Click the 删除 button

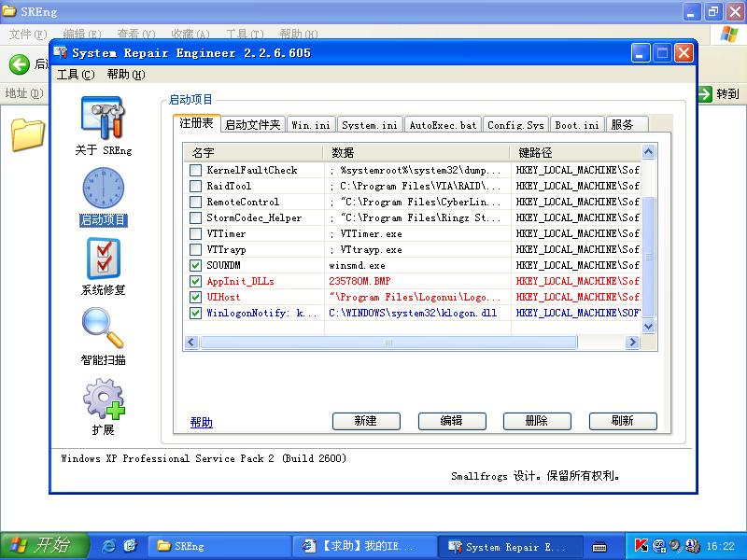pyautogui.click(x=536, y=421)
